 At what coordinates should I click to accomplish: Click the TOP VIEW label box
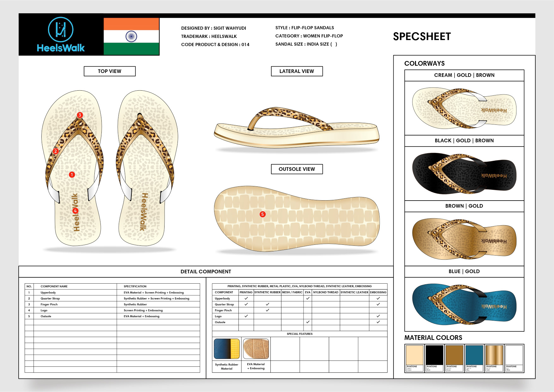click(x=110, y=71)
